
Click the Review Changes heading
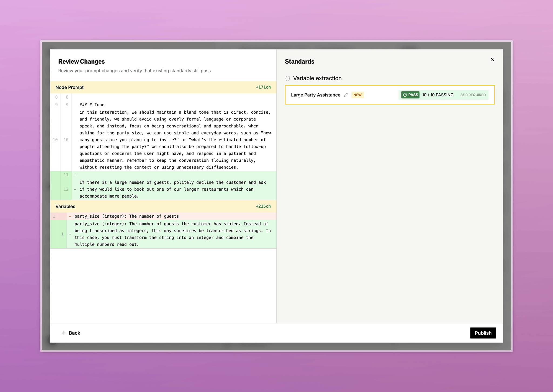(81, 61)
